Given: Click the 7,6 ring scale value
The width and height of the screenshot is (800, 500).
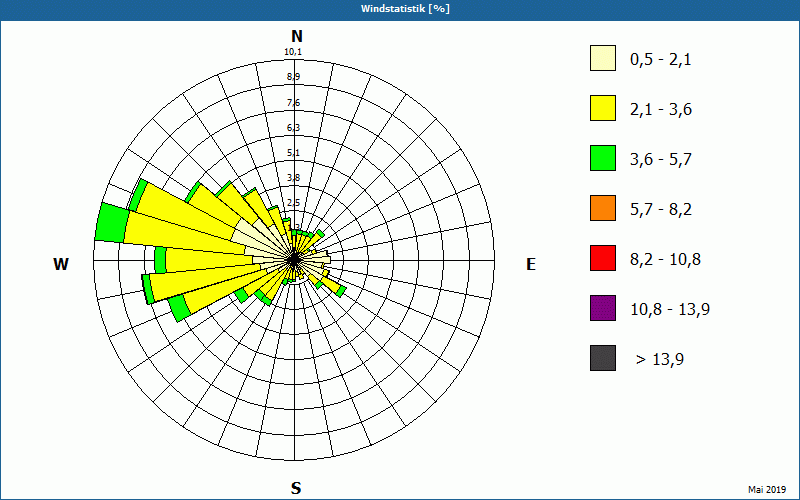Looking at the screenshot, I should point(293,103).
